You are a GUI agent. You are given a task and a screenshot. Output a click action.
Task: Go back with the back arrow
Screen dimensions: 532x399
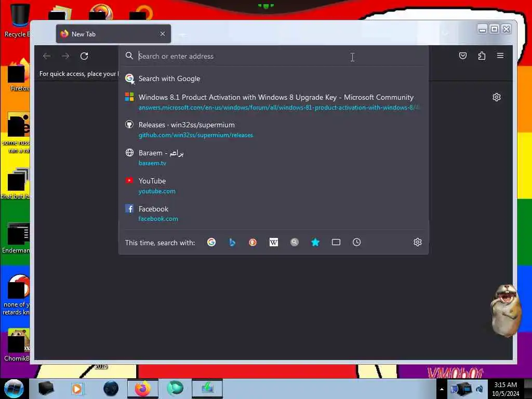pyautogui.click(x=47, y=56)
